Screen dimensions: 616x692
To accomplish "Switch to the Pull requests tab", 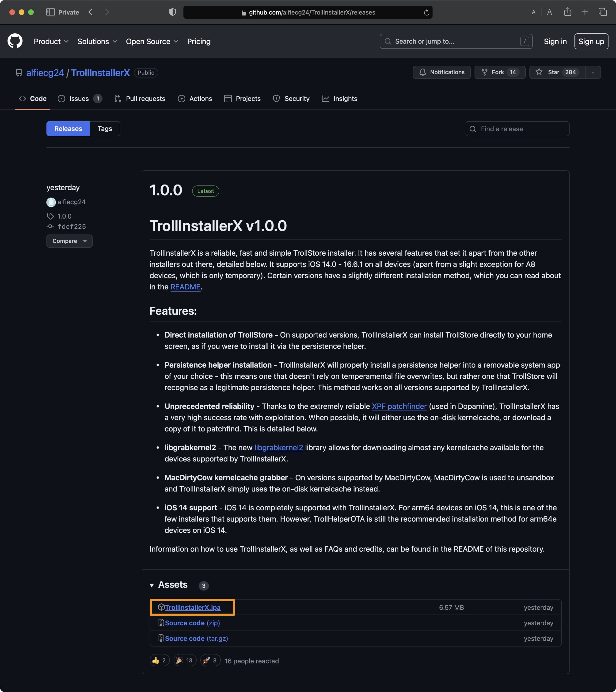I will 145,99.
